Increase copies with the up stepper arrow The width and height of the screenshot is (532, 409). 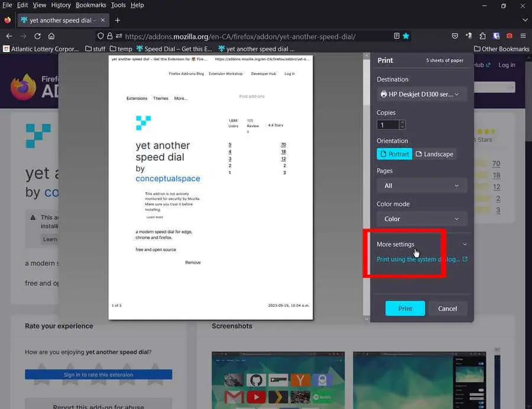pos(403,122)
